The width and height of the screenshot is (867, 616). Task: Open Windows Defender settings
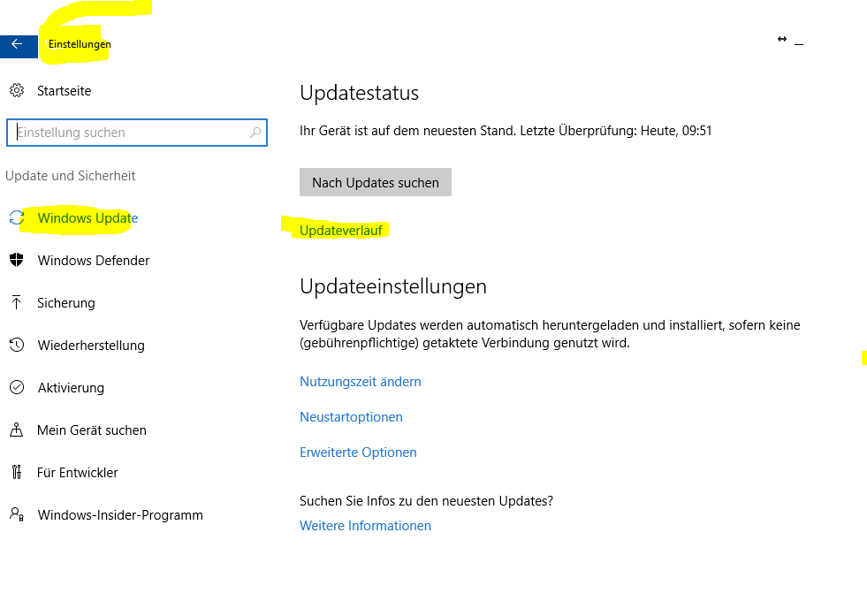point(94,261)
